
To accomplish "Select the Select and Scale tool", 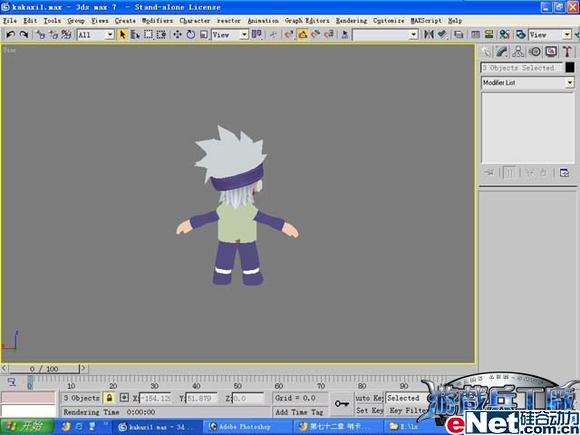I will pos(203,34).
